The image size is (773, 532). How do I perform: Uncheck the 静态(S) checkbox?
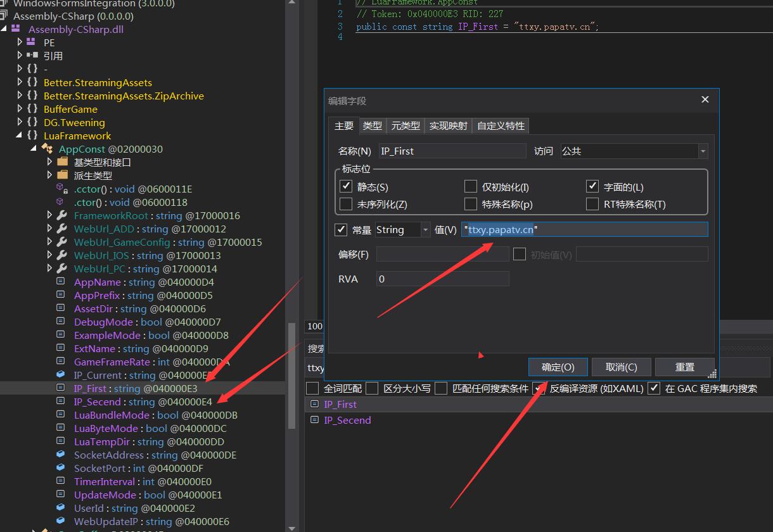(x=346, y=186)
